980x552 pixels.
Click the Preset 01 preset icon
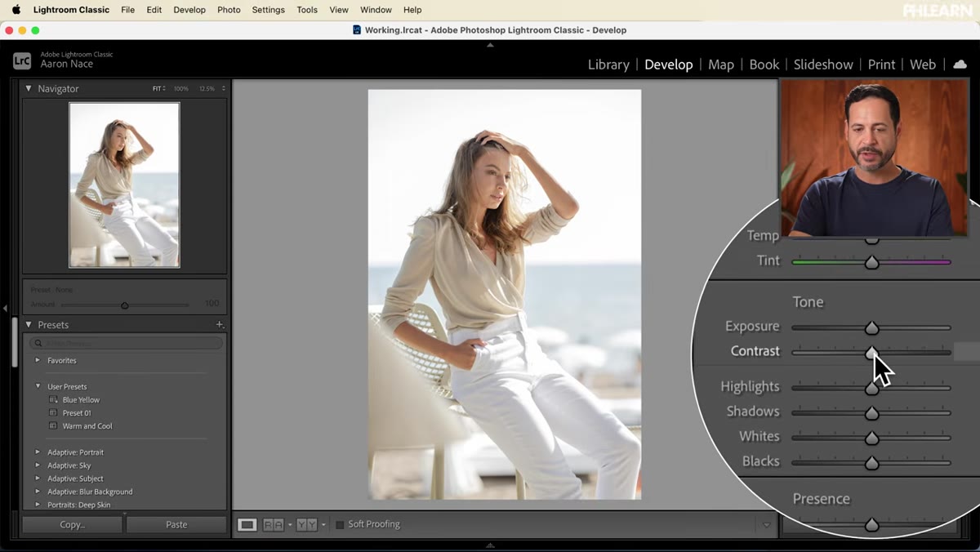[x=53, y=413]
